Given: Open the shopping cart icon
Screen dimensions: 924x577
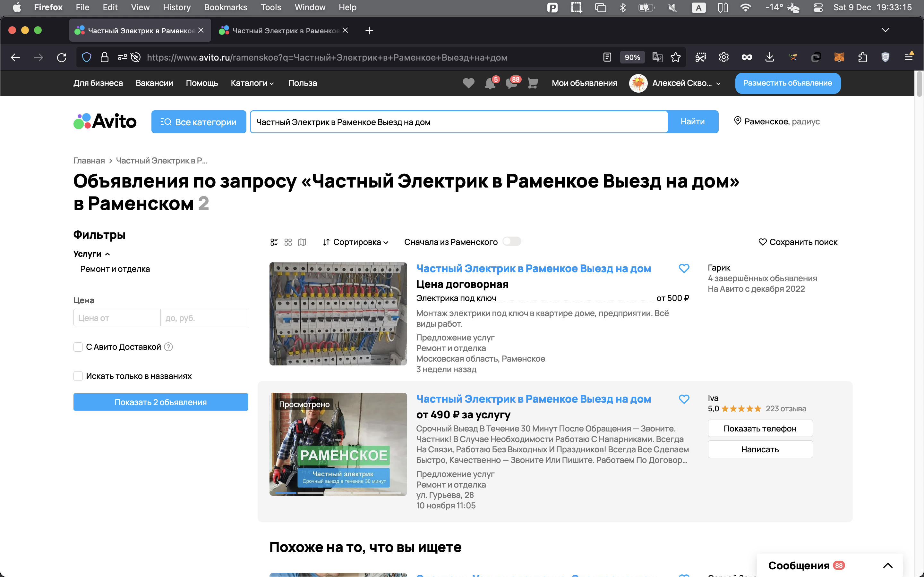Looking at the screenshot, I should (533, 83).
